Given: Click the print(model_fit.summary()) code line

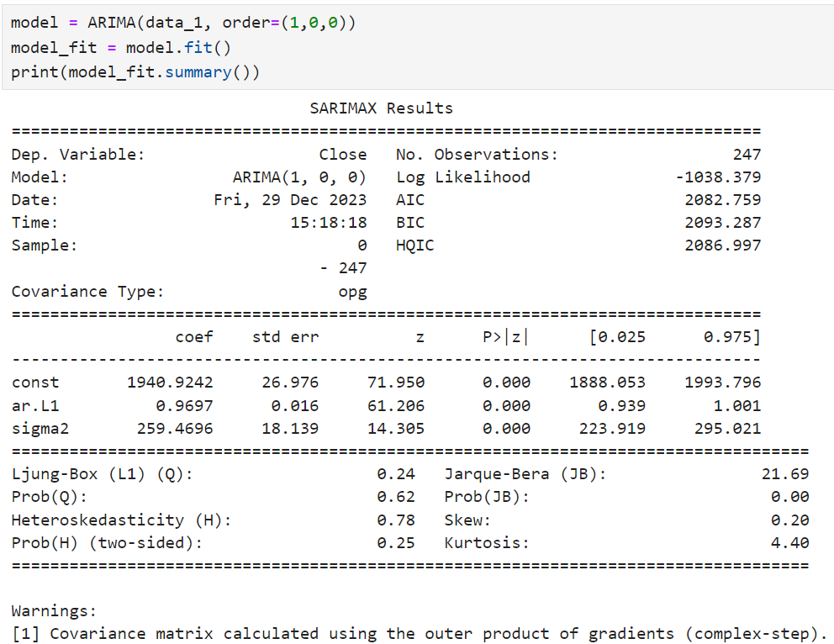Looking at the screenshot, I should (135, 72).
